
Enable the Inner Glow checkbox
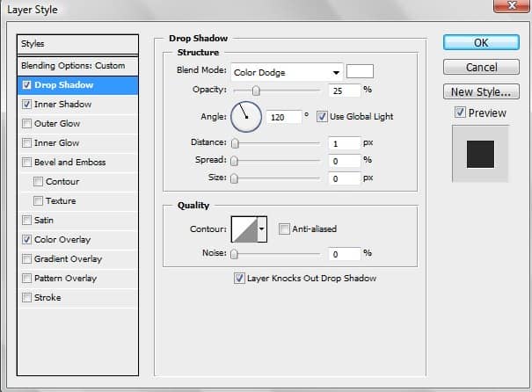pos(26,142)
